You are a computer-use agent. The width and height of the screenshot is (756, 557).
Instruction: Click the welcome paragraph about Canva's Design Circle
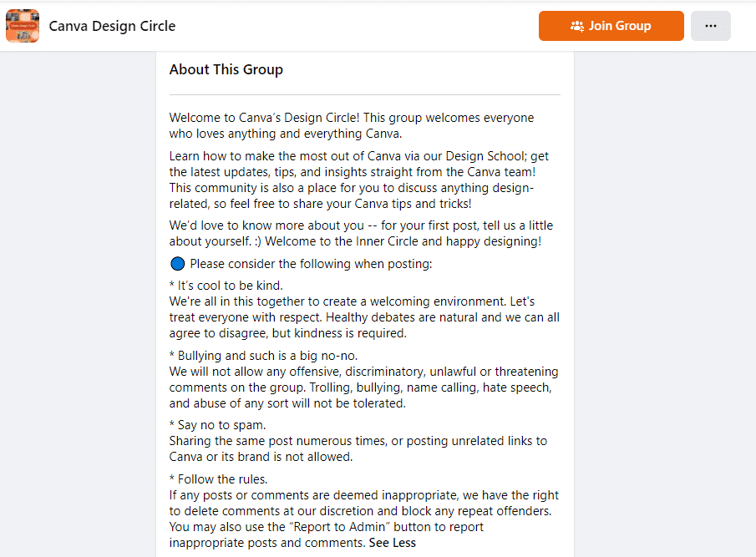(x=351, y=125)
